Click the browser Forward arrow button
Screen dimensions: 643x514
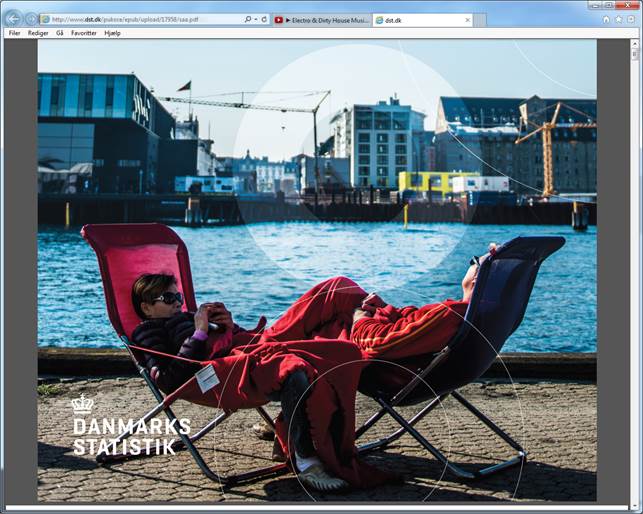point(31,19)
